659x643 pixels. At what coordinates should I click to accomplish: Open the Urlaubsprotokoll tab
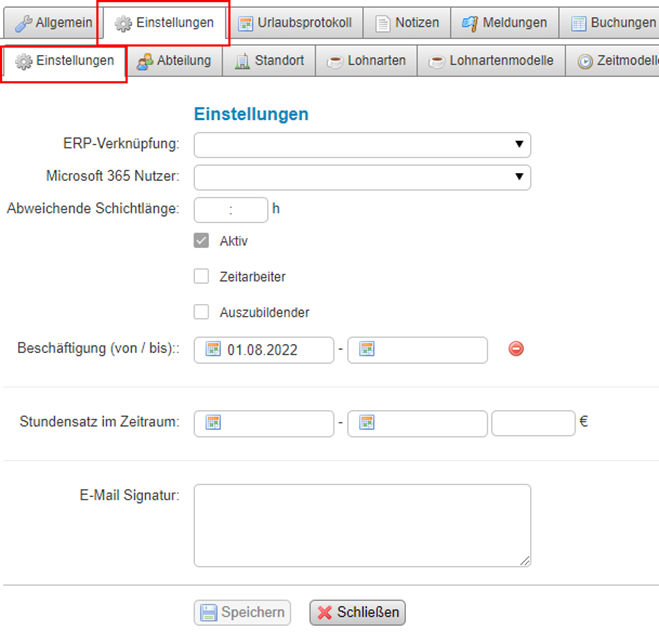pos(295,22)
